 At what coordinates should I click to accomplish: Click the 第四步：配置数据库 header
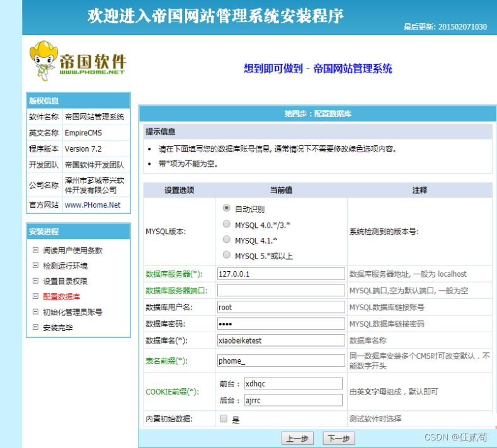[x=318, y=114]
